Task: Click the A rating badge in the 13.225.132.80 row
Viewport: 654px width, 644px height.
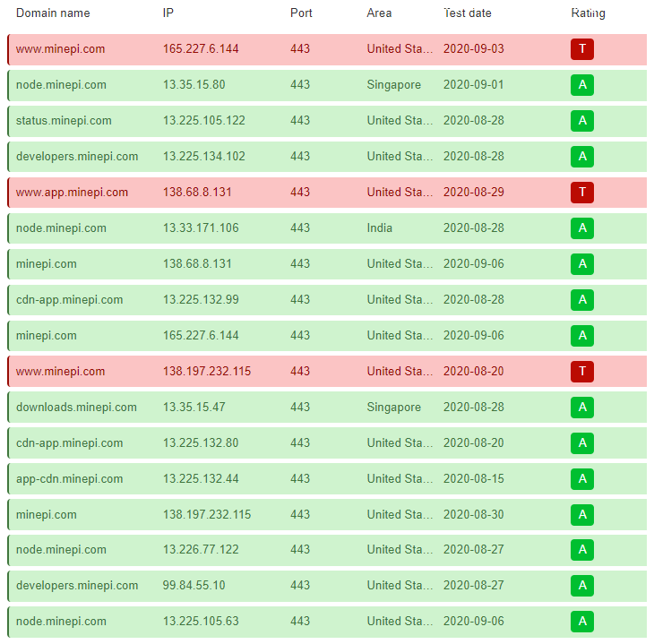Action: click(x=581, y=443)
